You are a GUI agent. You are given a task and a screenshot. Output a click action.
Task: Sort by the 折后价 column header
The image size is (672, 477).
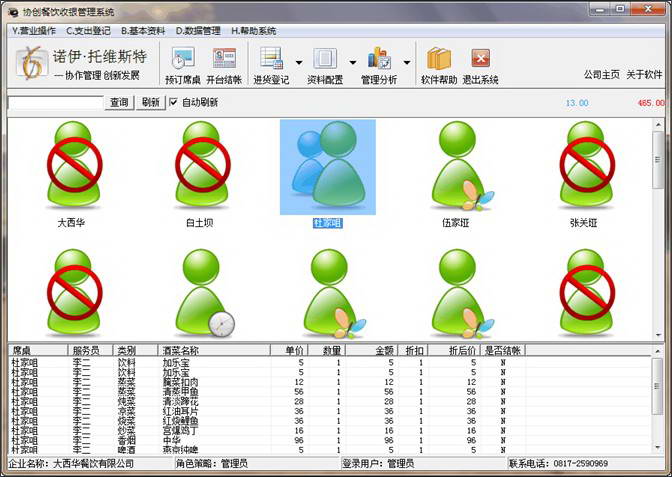[454, 351]
